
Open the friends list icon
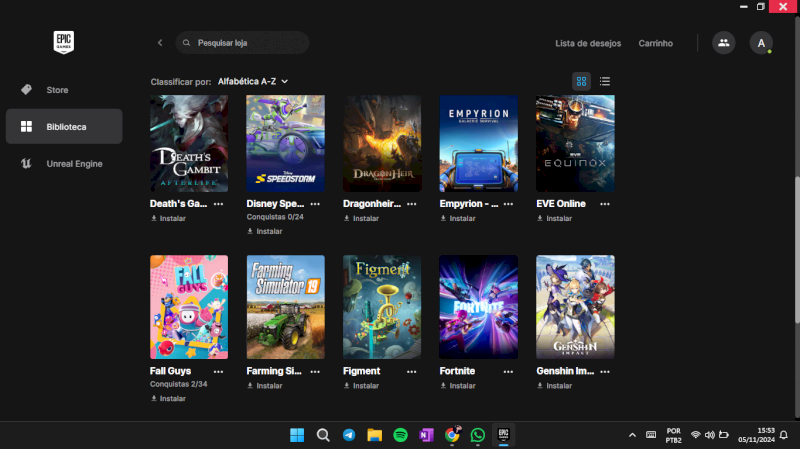click(x=722, y=43)
